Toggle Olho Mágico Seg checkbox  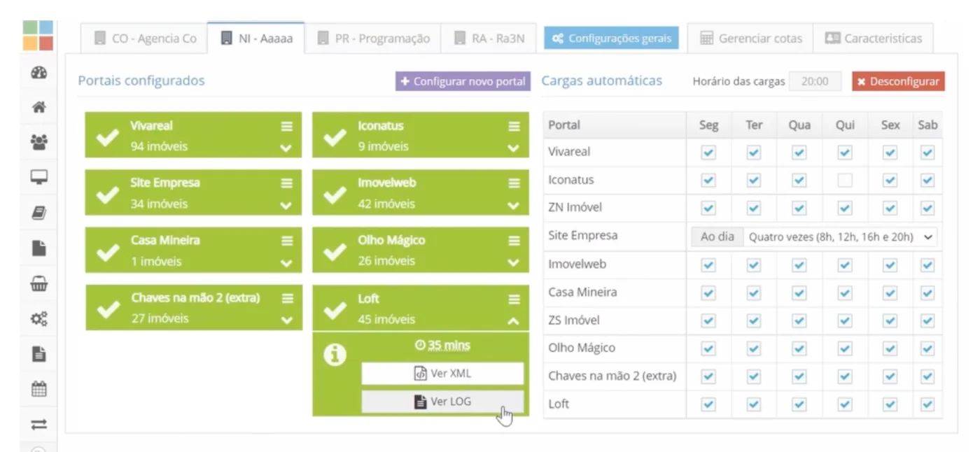coord(708,348)
